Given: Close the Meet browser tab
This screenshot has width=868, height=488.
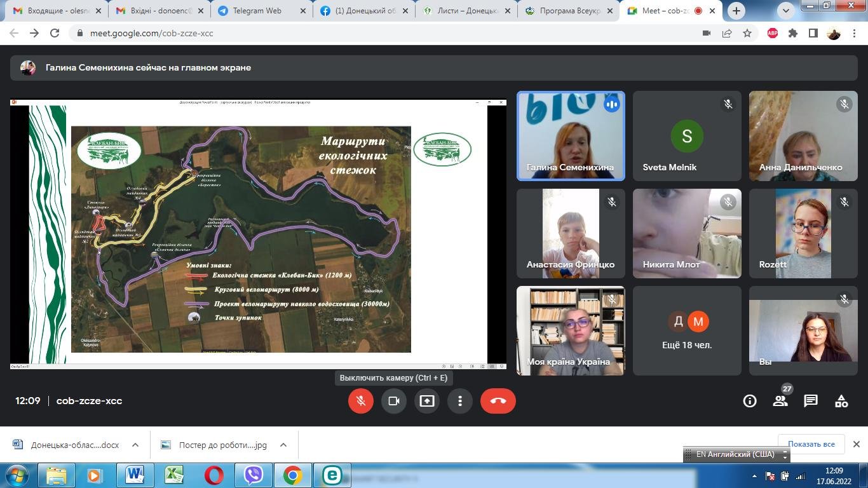Looking at the screenshot, I should click(x=712, y=11).
